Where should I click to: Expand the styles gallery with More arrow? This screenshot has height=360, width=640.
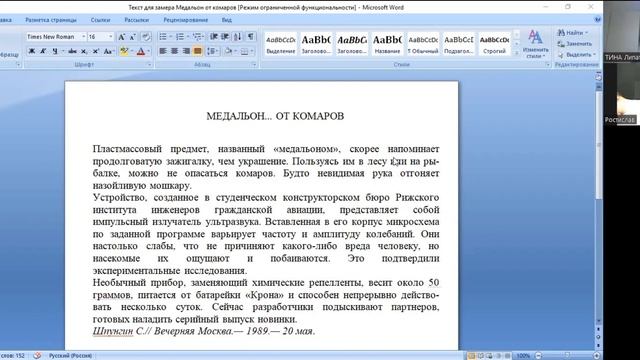(516, 53)
